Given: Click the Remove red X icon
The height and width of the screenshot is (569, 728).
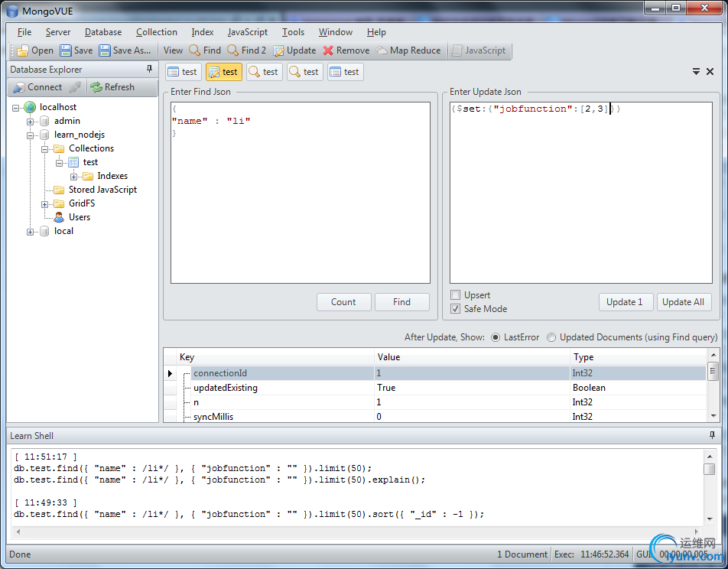Looking at the screenshot, I should (x=328, y=50).
